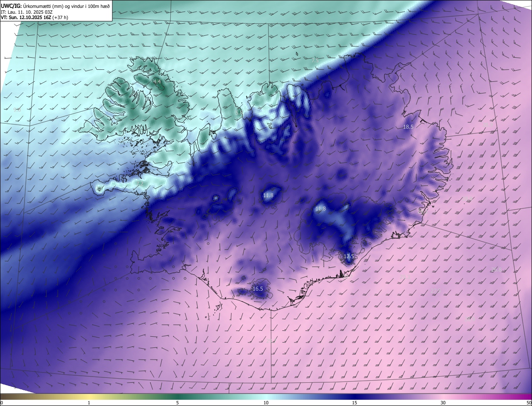Click the 12.5 value near the southeast coast

click(x=349, y=257)
